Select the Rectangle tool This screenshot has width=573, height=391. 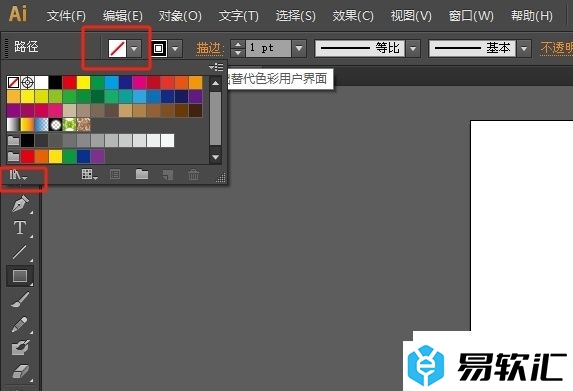(20, 276)
